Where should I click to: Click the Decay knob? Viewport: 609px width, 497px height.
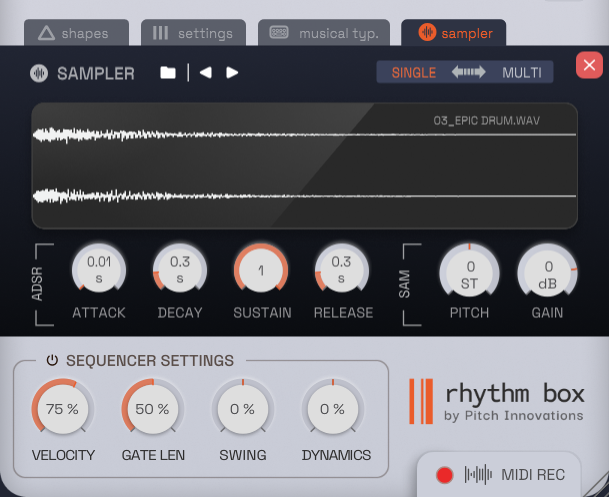[x=180, y=270]
